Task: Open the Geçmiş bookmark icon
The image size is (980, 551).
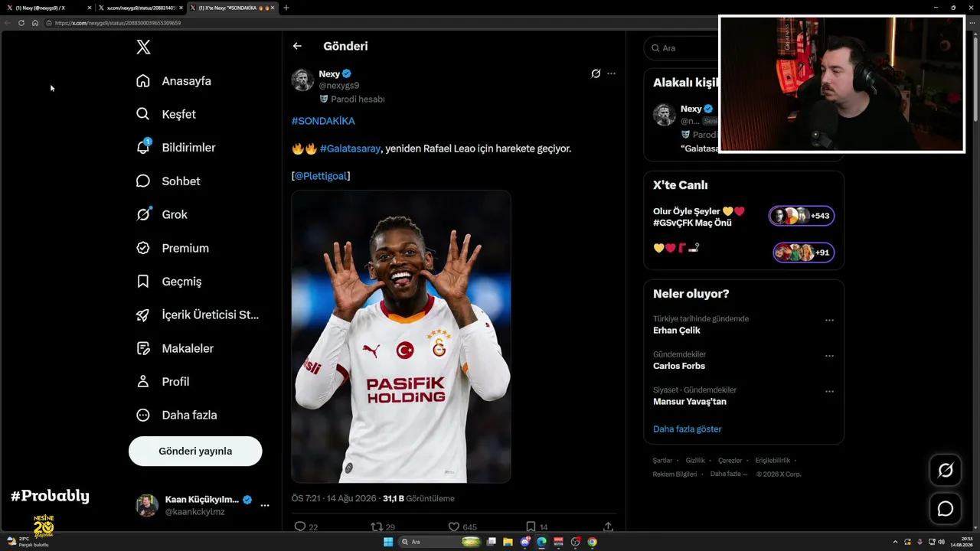Action: (143, 282)
